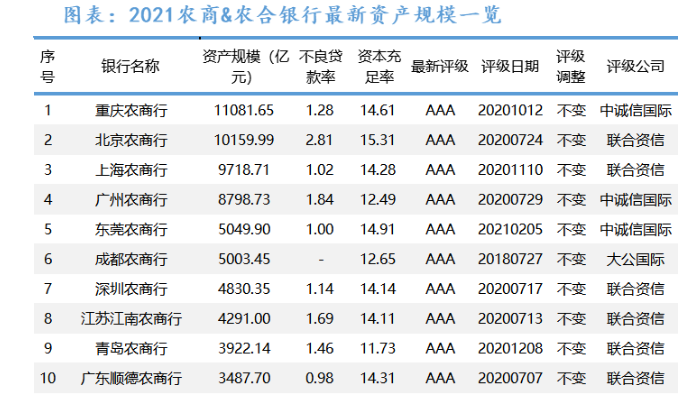
Task: Click asset value 9718.71
Action: pos(244,170)
